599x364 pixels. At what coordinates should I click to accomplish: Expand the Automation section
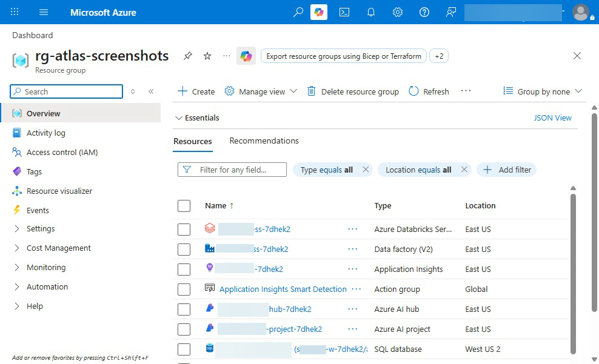(x=17, y=286)
